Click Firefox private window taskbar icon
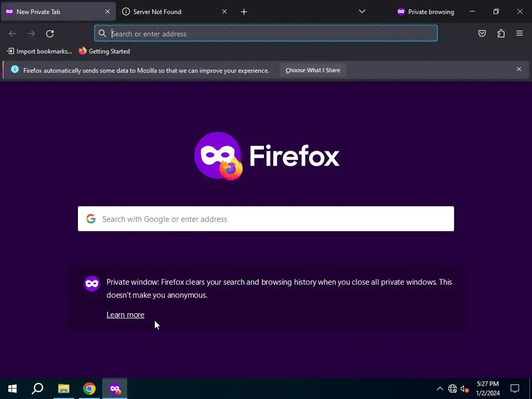 click(x=115, y=389)
